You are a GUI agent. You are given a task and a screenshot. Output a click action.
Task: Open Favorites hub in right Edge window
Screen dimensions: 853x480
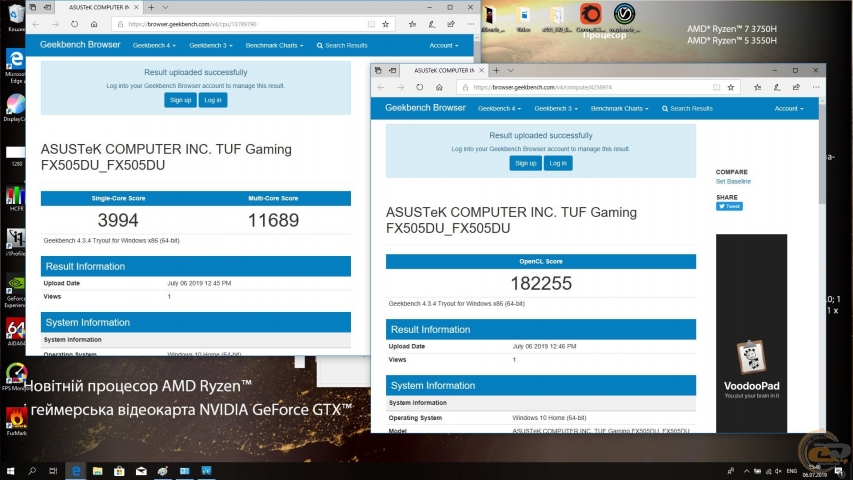757,87
